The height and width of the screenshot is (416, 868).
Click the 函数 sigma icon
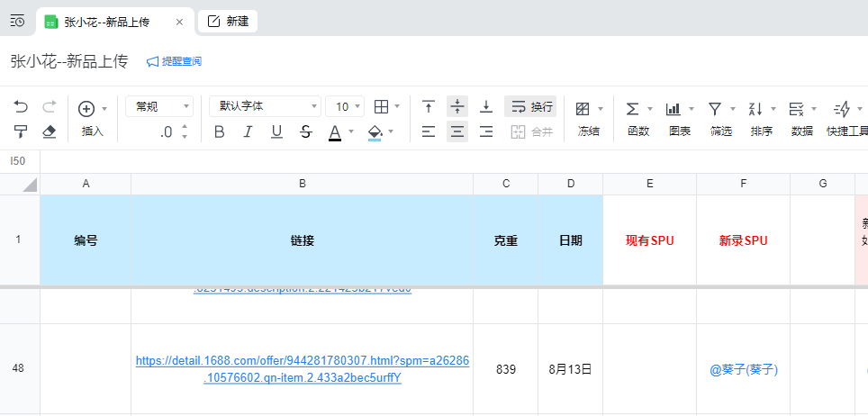pyautogui.click(x=633, y=109)
